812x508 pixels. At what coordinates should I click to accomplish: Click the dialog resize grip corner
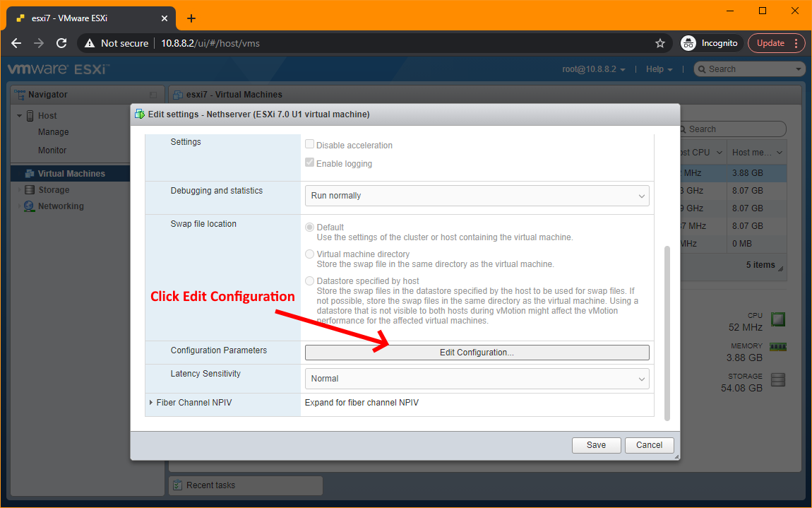pos(676,456)
